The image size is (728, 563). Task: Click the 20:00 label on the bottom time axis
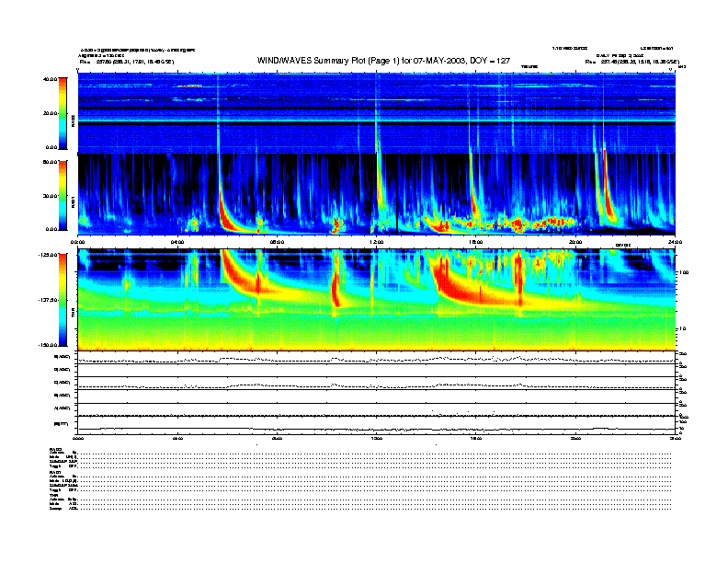click(x=575, y=438)
